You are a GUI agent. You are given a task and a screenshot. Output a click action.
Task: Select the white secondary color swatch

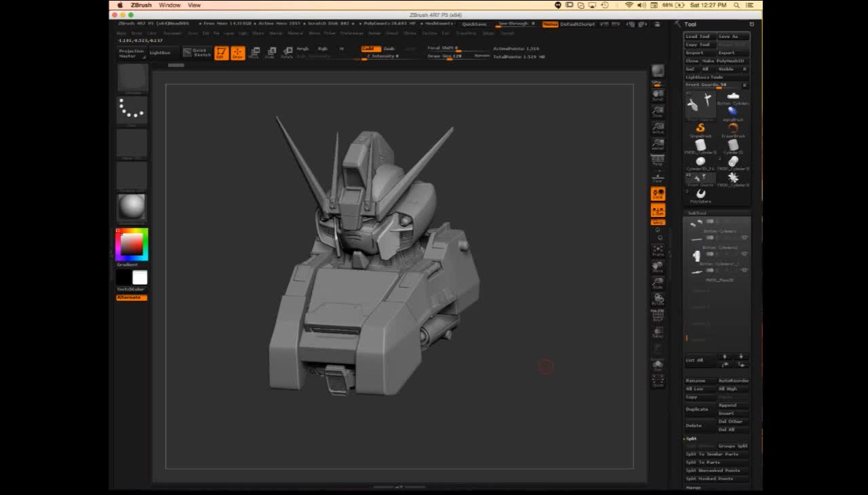140,277
